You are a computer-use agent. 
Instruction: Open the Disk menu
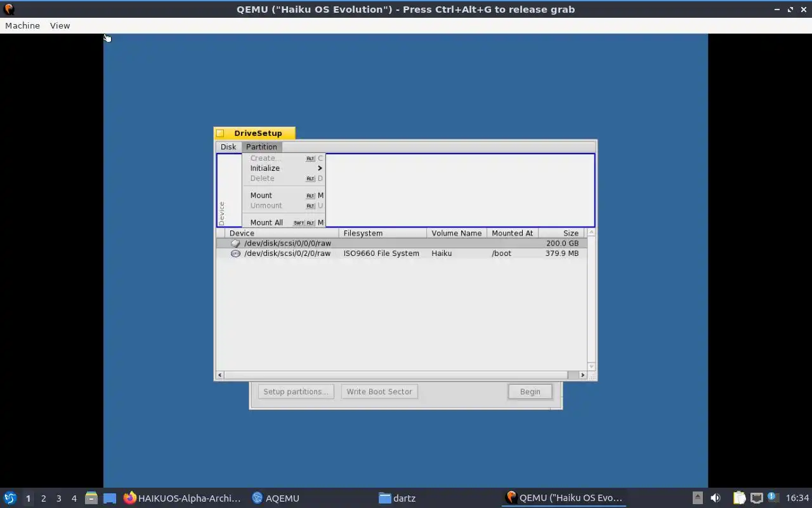pos(228,147)
